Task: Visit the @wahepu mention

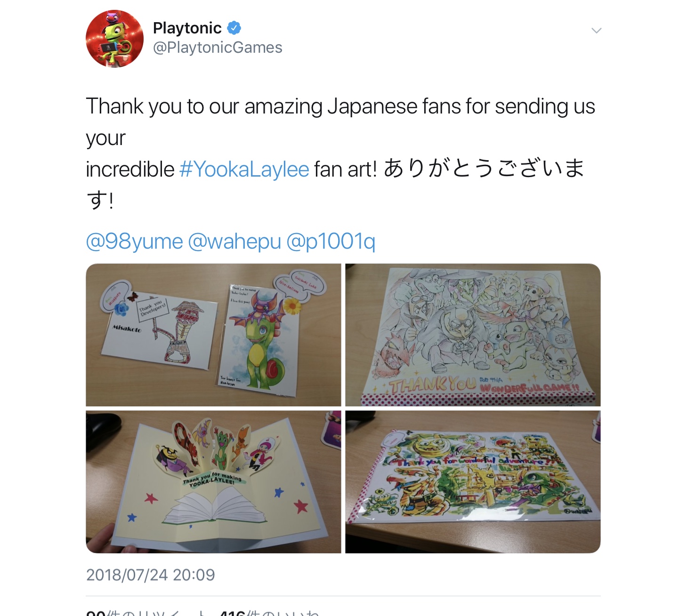Action: point(234,241)
